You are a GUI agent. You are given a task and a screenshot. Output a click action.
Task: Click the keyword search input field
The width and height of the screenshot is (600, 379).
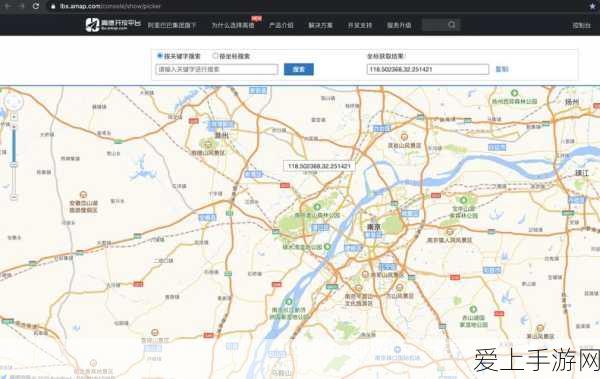click(x=217, y=69)
